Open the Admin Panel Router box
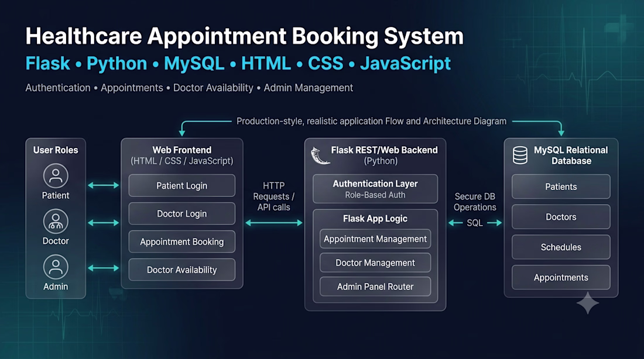Viewport: 644px width, 359px height. tap(375, 286)
